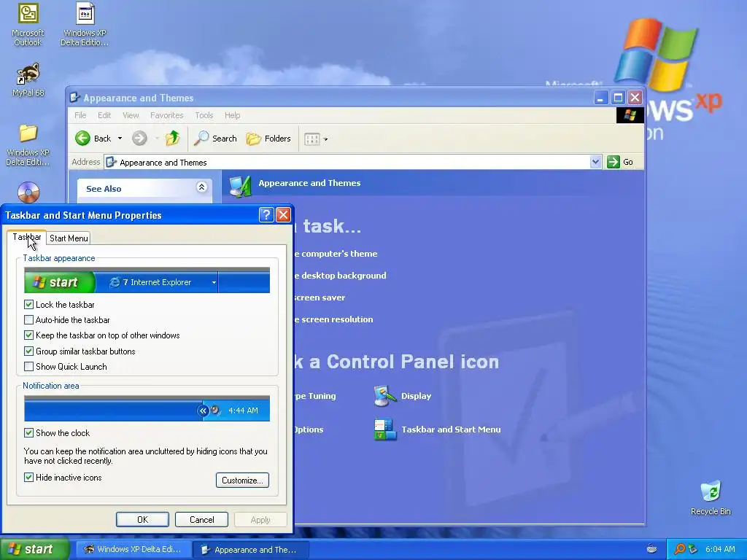Click the Customize... button

pyautogui.click(x=242, y=480)
